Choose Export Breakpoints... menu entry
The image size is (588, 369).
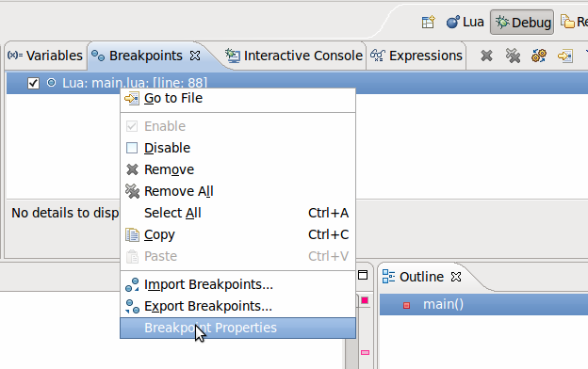click(237, 306)
